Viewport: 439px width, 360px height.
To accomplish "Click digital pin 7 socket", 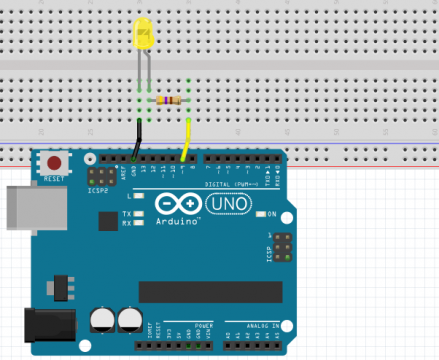I will [208, 159].
